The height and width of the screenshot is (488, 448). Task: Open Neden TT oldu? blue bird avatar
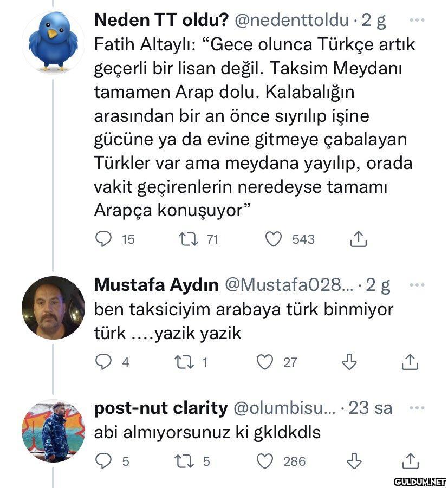coord(53,42)
